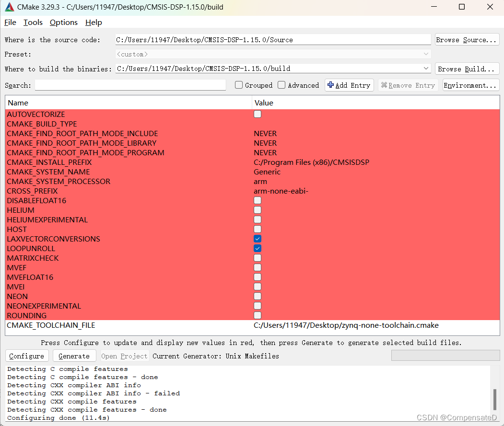Screen dimensions: 504x426
Task: Disable LAXVECTORCONVERSIONS
Action: pos(258,239)
